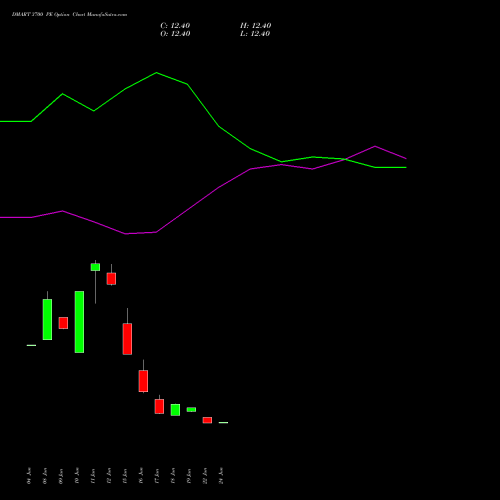This screenshot has height=500, width=500.
Task: Click the green candle for 18 Jun
Action: tap(175, 410)
